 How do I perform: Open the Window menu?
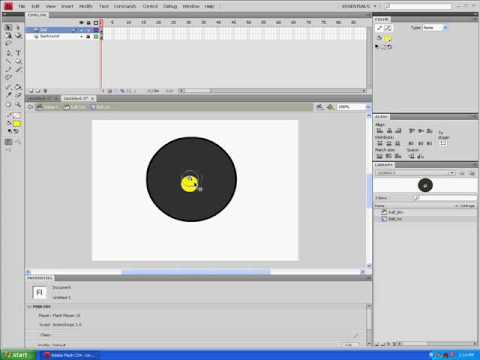point(191,6)
